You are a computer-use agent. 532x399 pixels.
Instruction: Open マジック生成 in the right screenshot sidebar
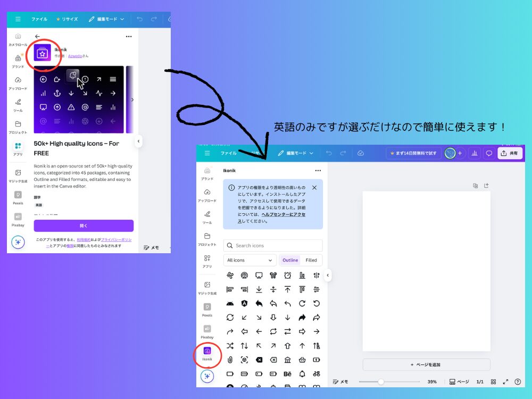(x=207, y=288)
